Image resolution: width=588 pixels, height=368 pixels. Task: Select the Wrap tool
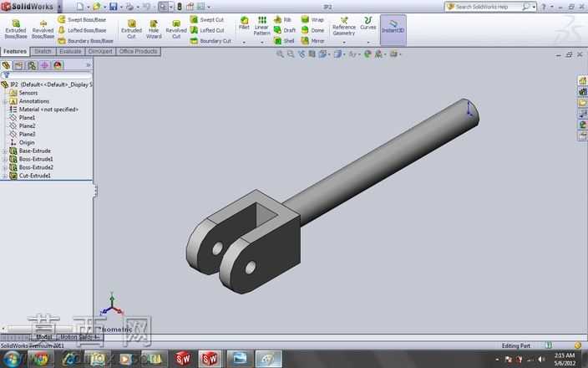(x=312, y=19)
